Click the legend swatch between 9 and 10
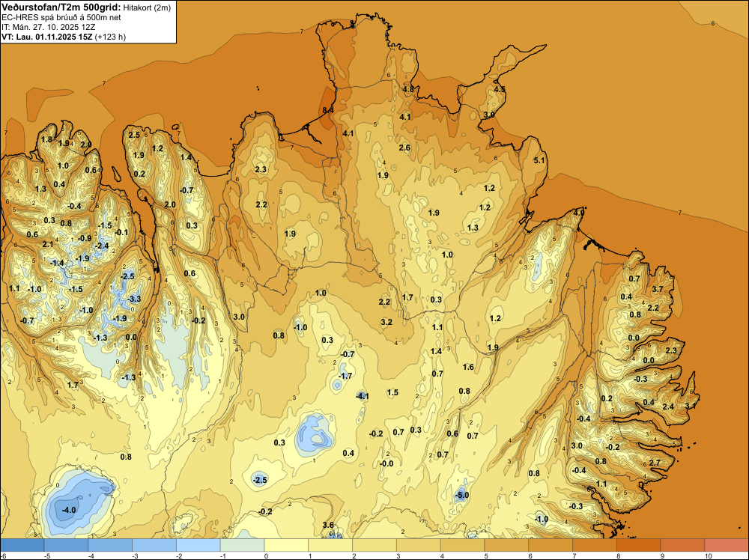Screen dimensions: 749x560 coord(682,545)
